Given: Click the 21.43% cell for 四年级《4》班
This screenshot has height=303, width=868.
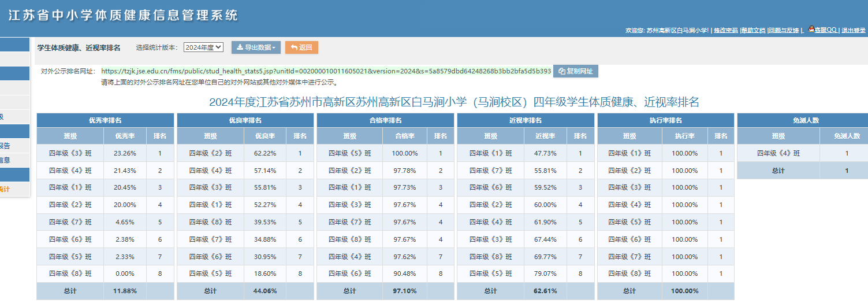Looking at the screenshot, I should (x=125, y=171).
